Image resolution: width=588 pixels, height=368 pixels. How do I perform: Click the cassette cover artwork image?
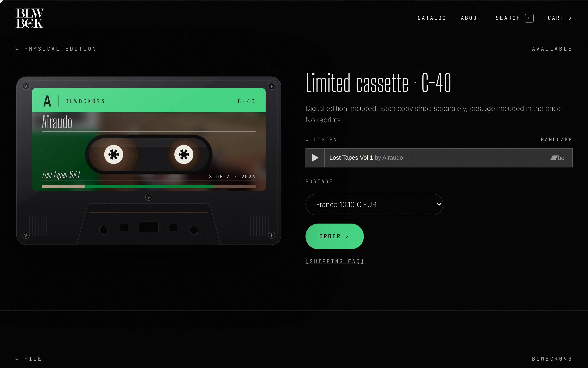coord(149,151)
